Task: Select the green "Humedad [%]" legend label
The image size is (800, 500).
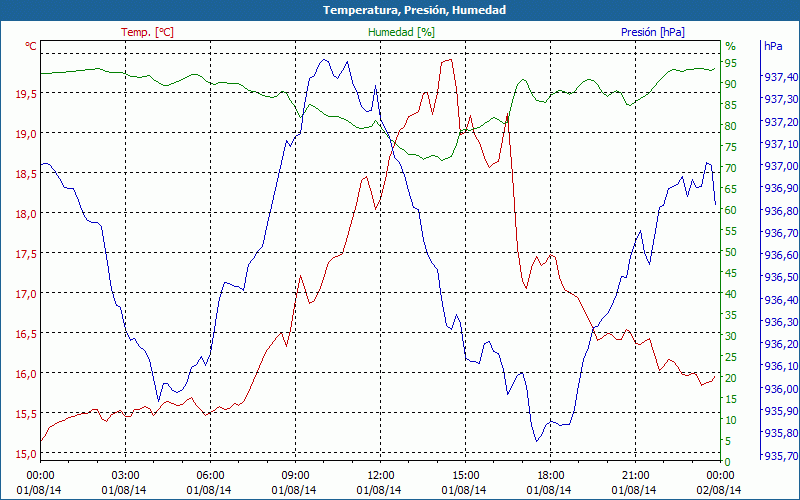Action: tap(401, 32)
